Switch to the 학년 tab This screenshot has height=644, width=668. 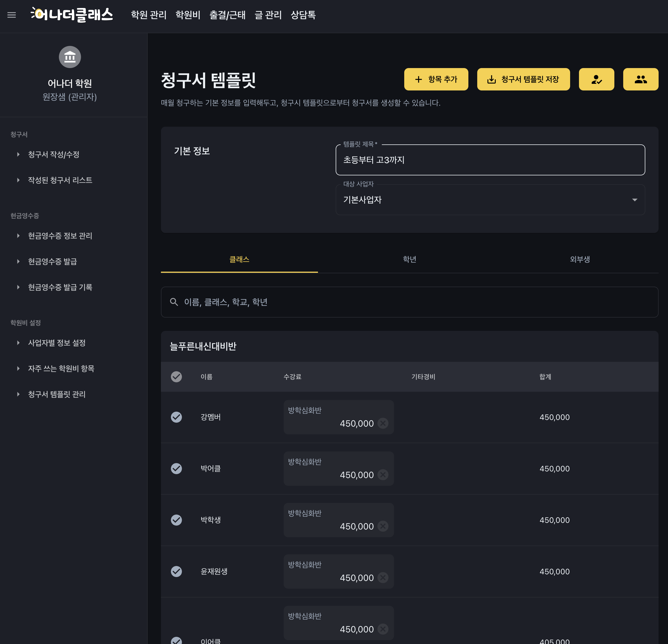[x=409, y=259]
